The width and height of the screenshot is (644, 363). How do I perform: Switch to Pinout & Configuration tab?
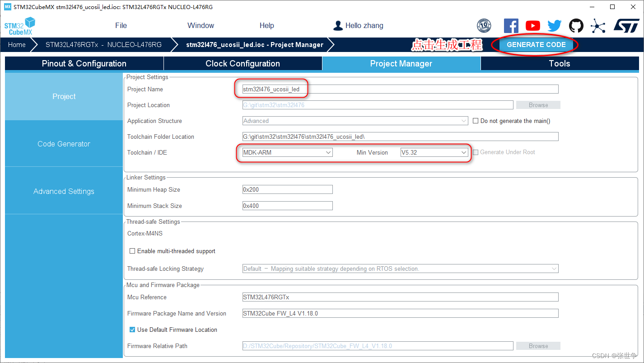pos(84,64)
